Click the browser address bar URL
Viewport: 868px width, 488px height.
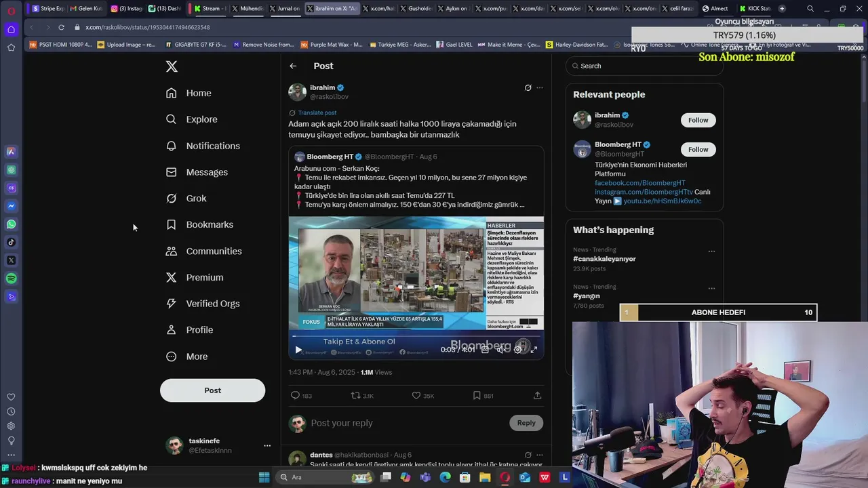[148, 27]
